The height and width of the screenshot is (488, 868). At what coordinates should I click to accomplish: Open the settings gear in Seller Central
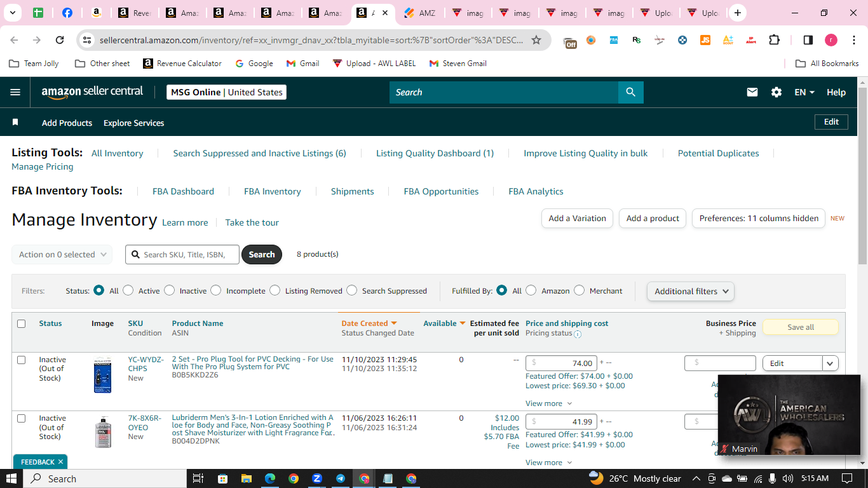pos(776,92)
